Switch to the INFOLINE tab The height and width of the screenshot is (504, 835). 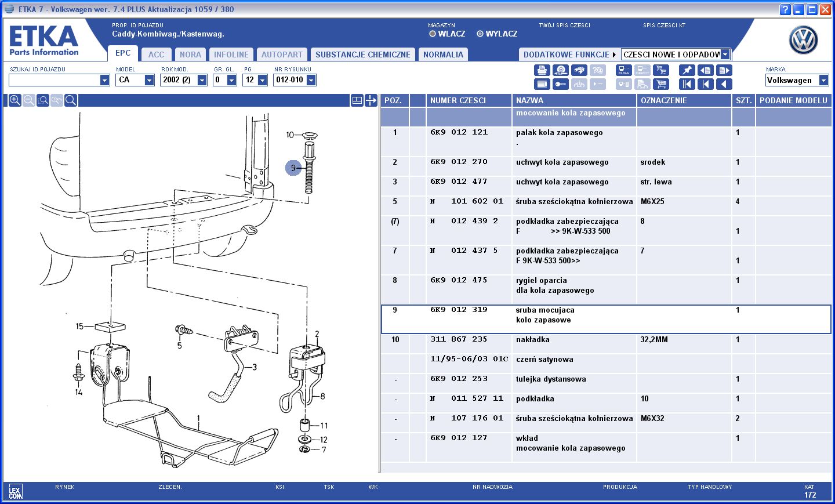231,55
